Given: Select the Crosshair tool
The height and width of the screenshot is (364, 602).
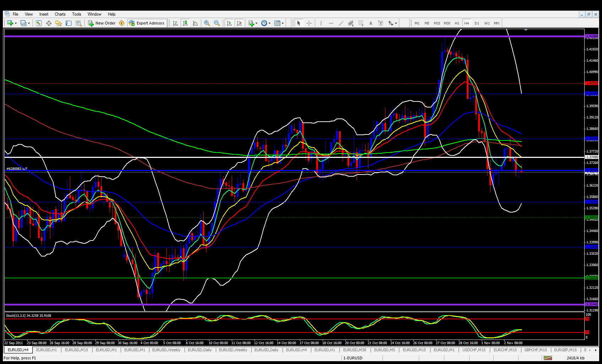Looking at the screenshot, I should 309,23.
